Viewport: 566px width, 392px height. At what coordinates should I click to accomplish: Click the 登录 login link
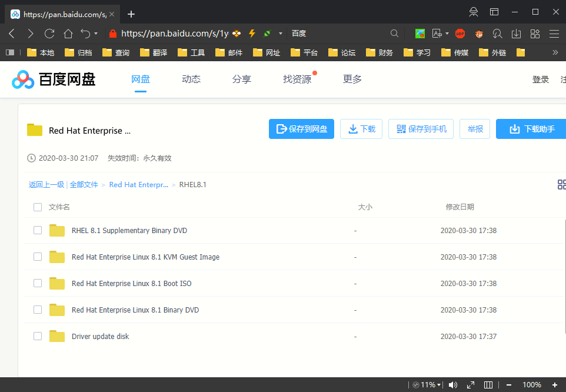pyautogui.click(x=540, y=79)
